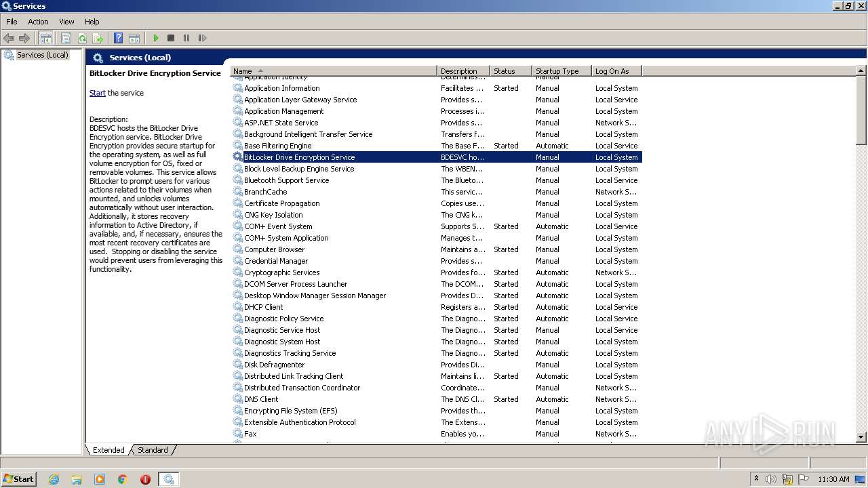Select DHCP Client service row
Screen dimensions: 868x488
(x=437, y=307)
